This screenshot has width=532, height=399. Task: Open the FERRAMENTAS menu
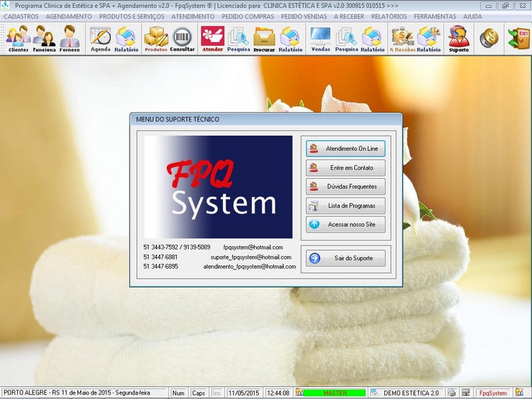(x=435, y=16)
